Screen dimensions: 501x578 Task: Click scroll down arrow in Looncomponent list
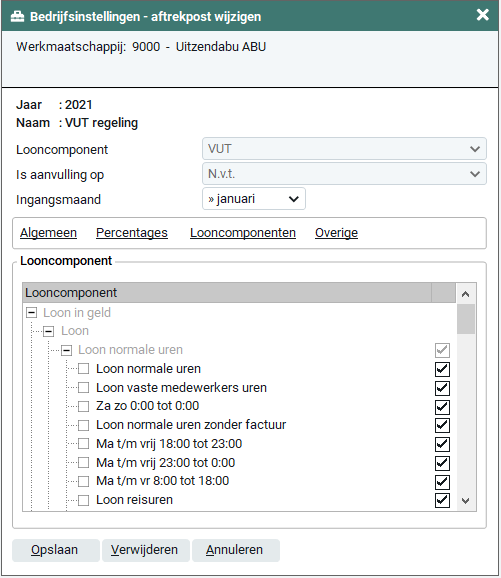(466, 500)
